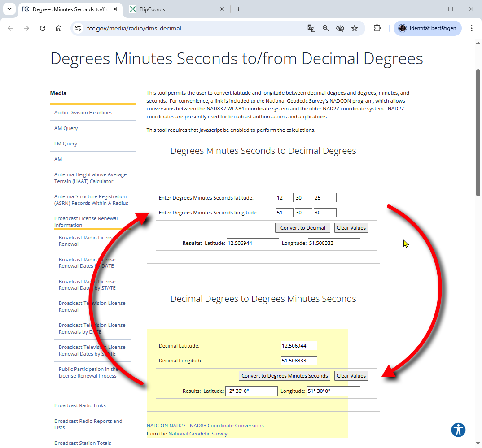
Task: Open the browser extensions puzzle icon
Action: pos(377,28)
